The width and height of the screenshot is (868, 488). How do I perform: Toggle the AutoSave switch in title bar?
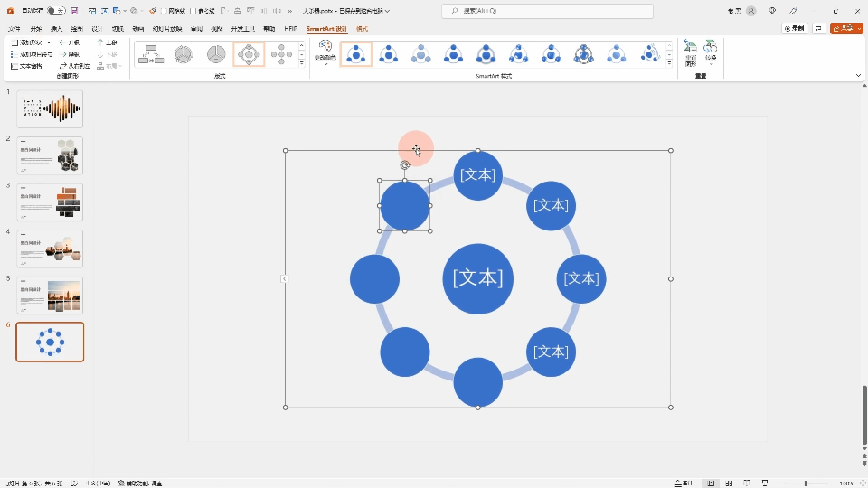click(55, 11)
